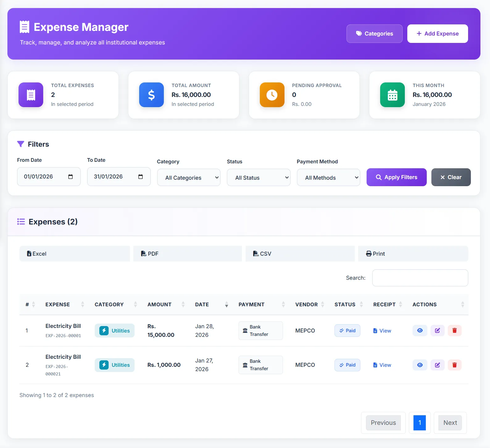Open the All Status dropdown
This screenshot has height=448, width=490.
tap(259, 178)
